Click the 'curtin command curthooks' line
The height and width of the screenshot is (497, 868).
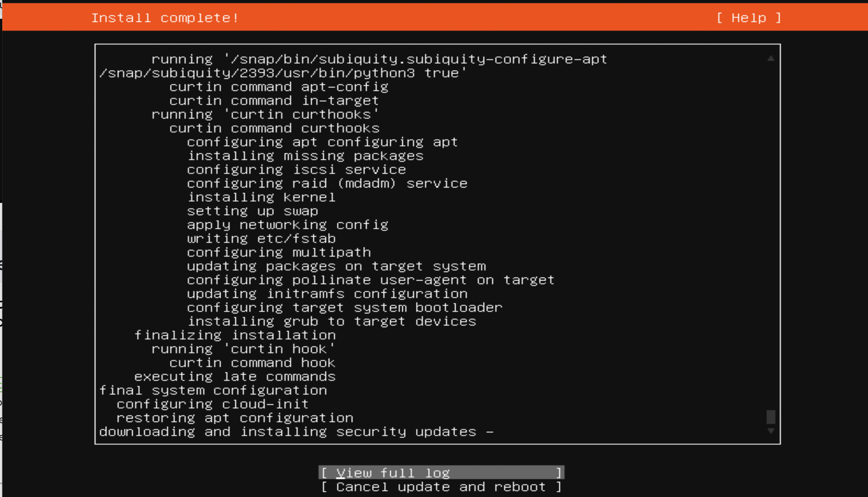tap(274, 128)
